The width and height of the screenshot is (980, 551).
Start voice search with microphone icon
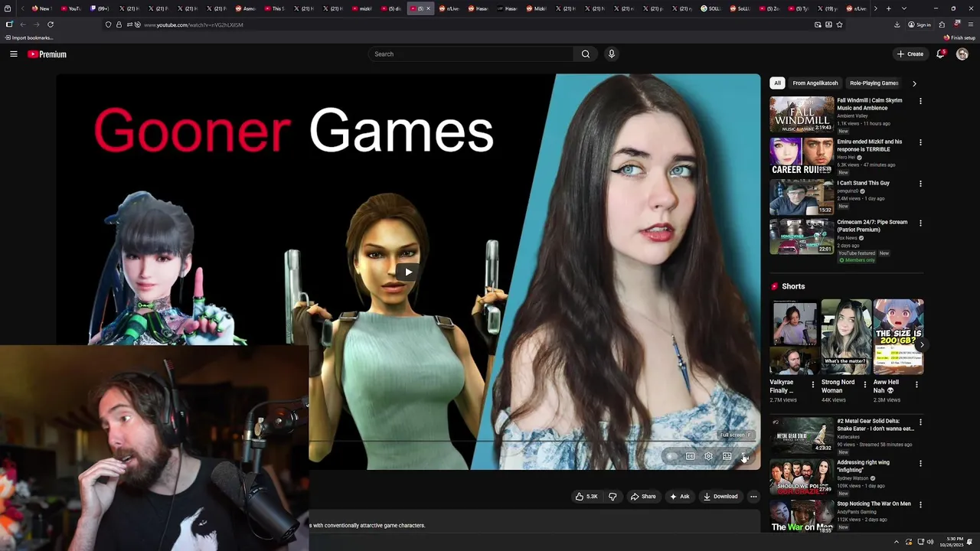click(611, 54)
